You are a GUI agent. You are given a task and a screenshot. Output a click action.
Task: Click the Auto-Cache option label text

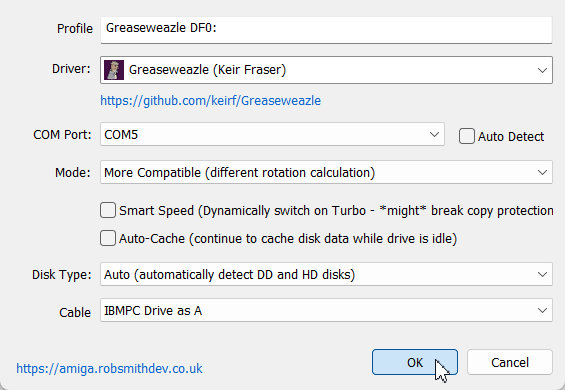click(x=288, y=239)
